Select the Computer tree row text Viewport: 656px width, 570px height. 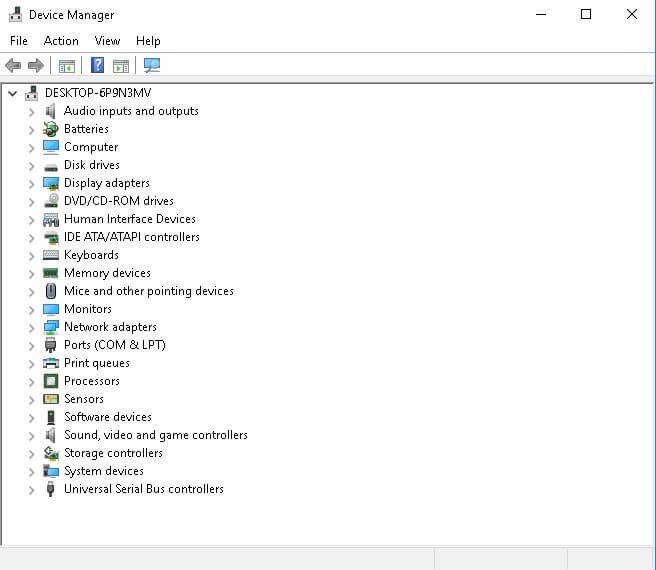[91, 147]
